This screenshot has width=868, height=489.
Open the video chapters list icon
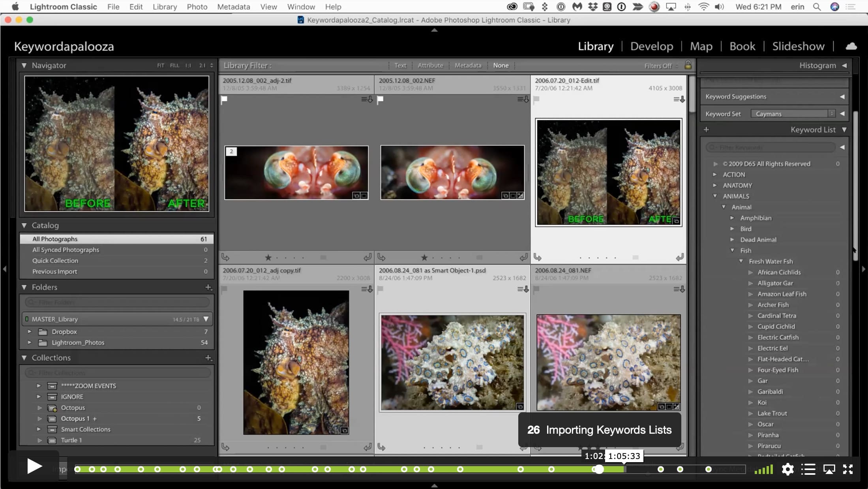[808, 469]
